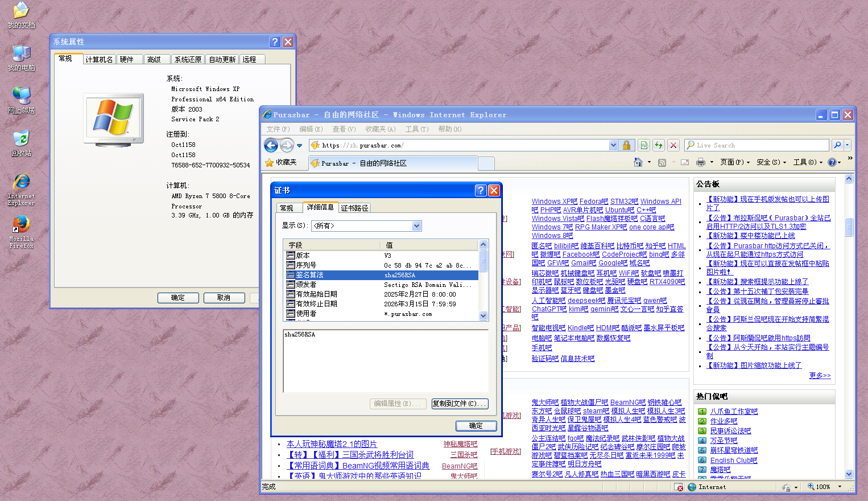This screenshot has width=868, height=501.
Task: Click the Home page icon in command bar
Action: [x=638, y=162]
